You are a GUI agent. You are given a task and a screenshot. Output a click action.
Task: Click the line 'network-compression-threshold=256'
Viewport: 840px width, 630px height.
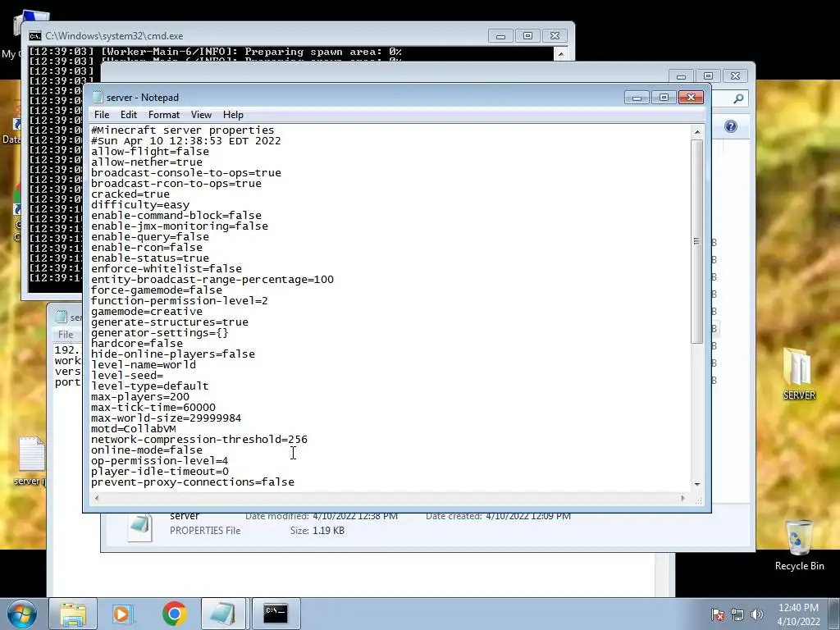(199, 440)
